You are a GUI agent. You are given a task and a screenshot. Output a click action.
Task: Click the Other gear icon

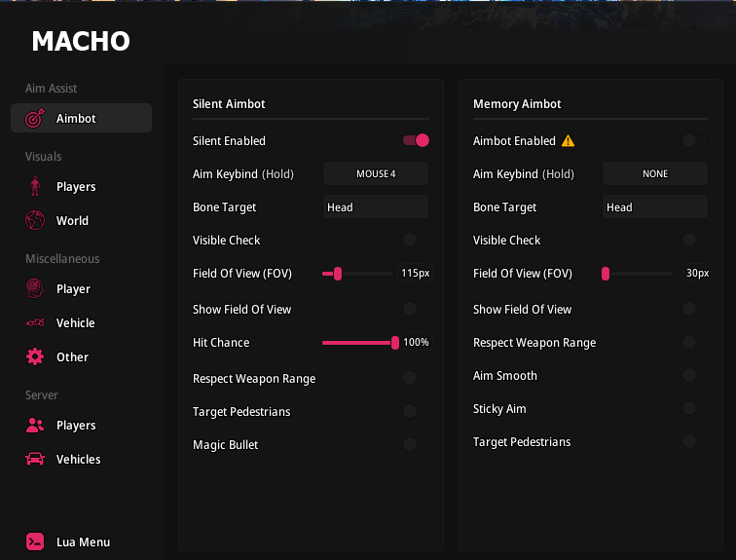tap(35, 357)
